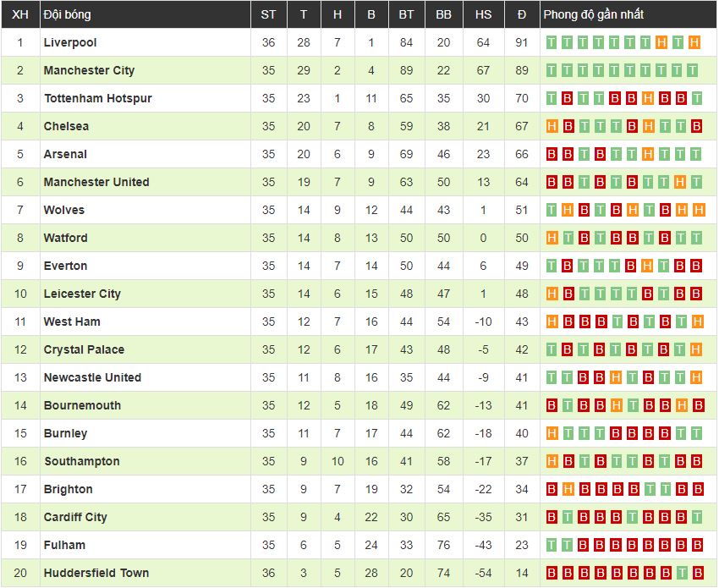
Task: Open the Liverpool team link
Action: 70,42
